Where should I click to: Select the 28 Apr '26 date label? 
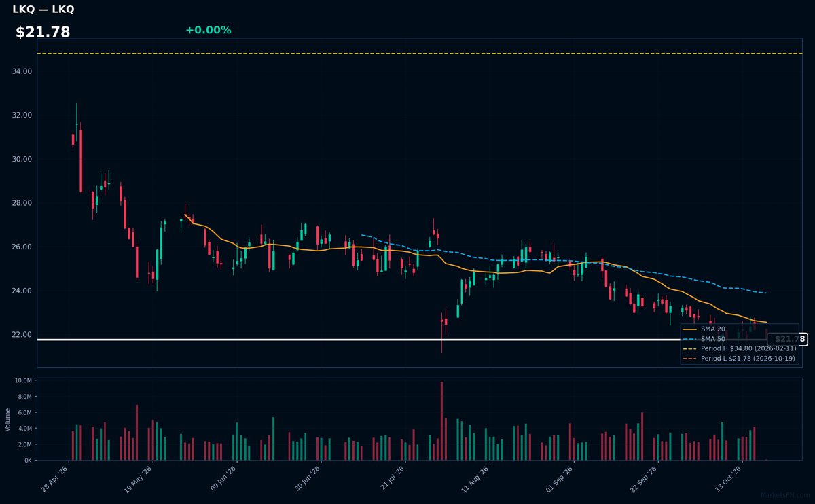[55, 479]
